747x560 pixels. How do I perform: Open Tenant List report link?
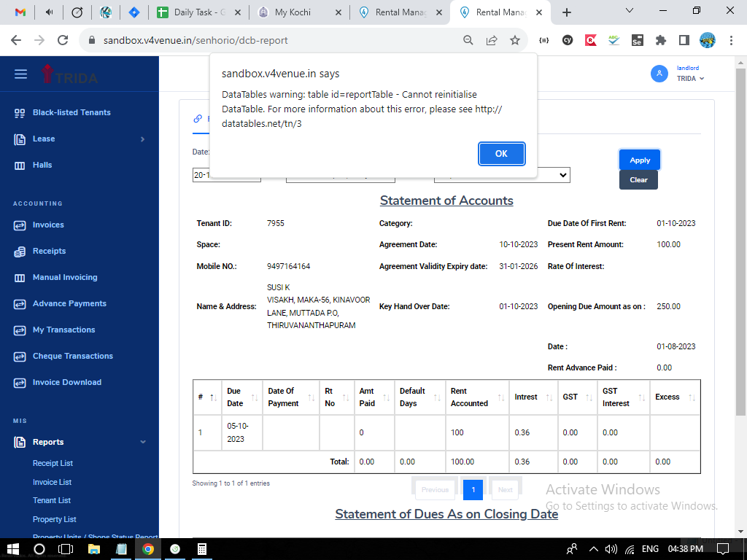click(x=52, y=500)
